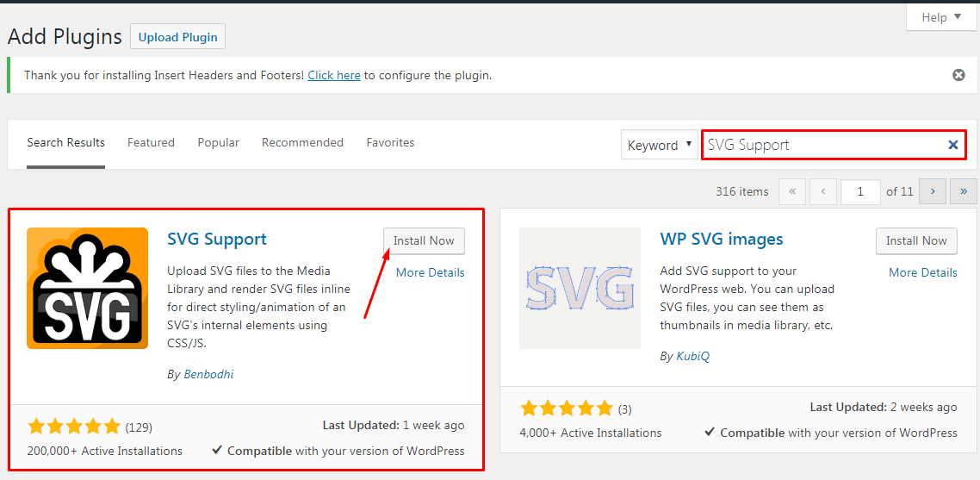Clear the plugin search field with the X

click(953, 145)
